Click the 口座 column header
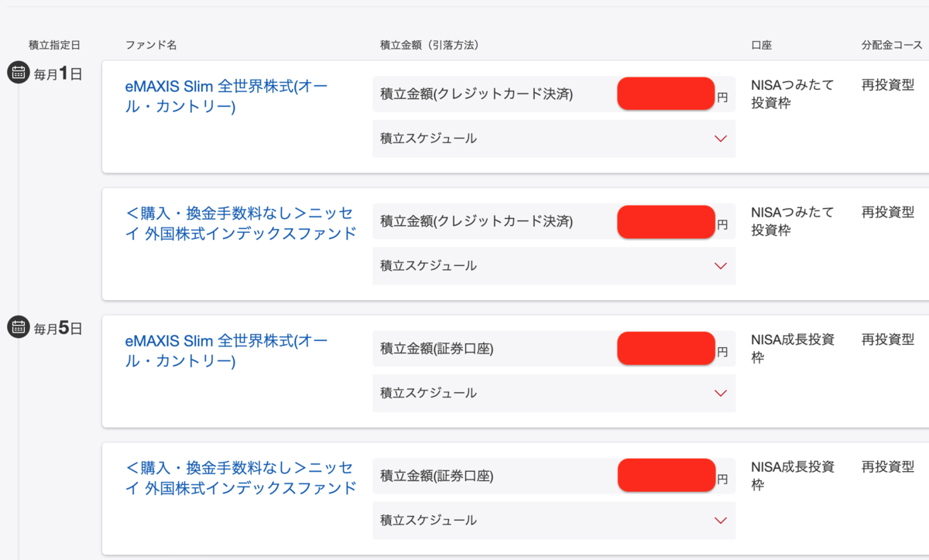 (762, 45)
